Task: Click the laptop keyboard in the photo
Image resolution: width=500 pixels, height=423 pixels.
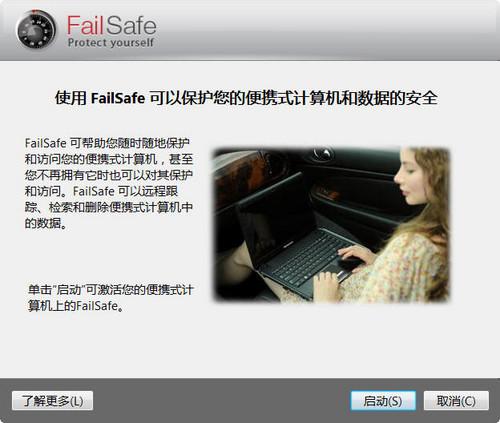Action: pyautogui.click(x=307, y=258)
